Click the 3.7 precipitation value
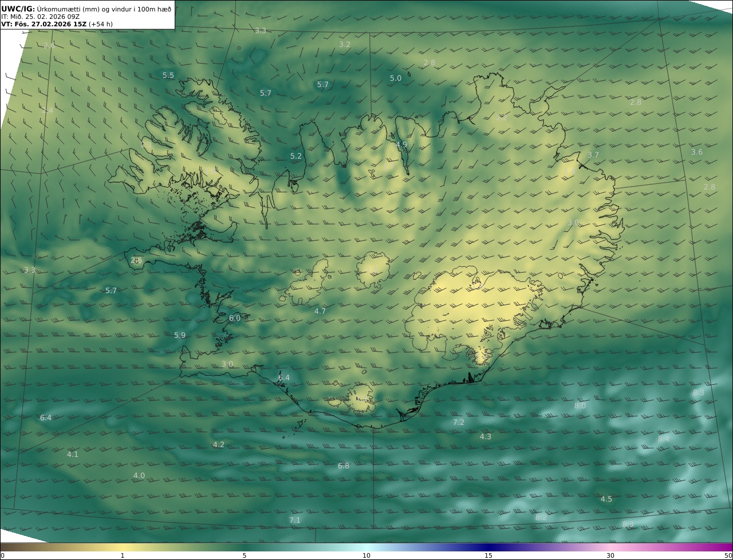Image resolution: width=733 pixels, height=560 pixels. point(593,155)
